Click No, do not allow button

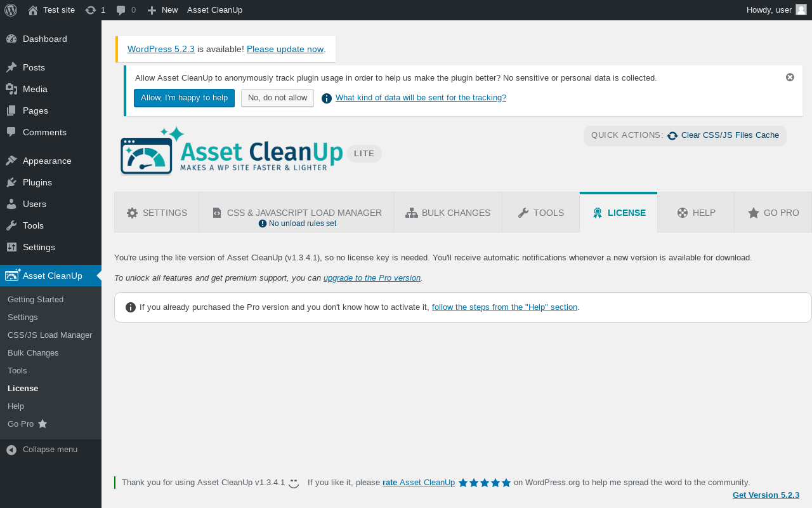click(x=277, y=98)
